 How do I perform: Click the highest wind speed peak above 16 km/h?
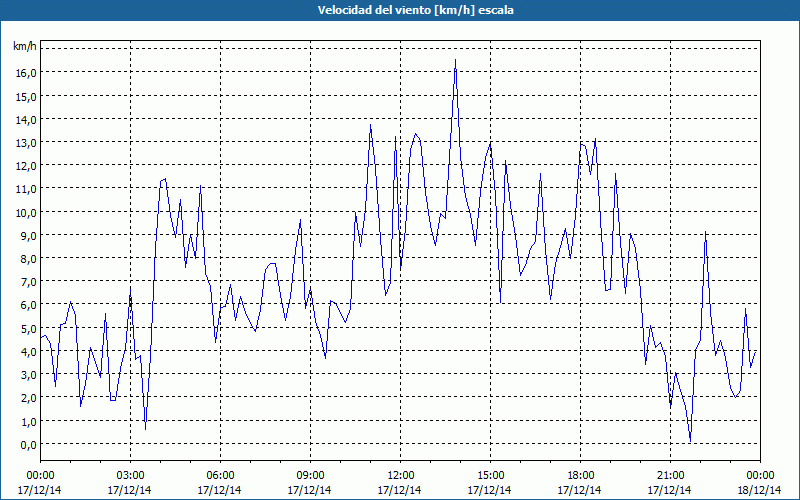[456, 60]
